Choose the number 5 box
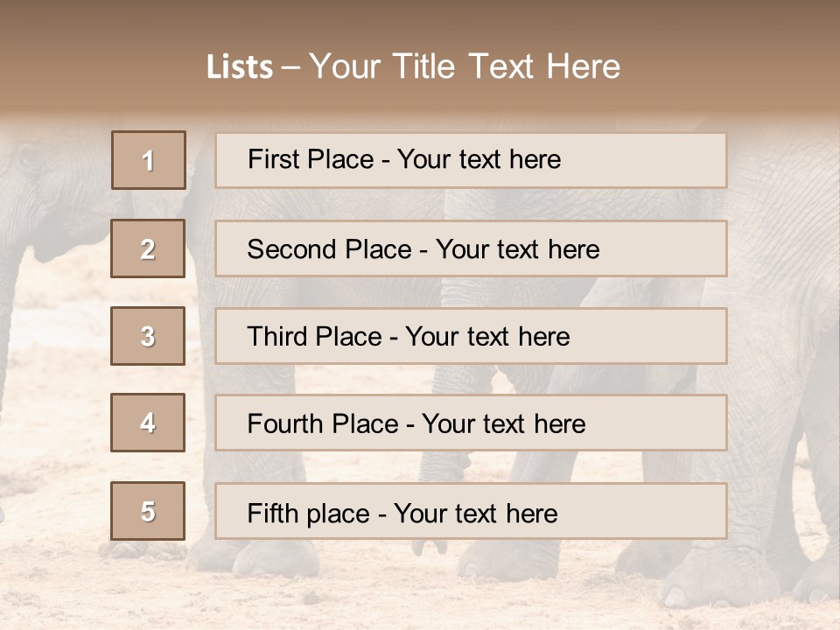 pyautogui.click(x=148, y=511)
